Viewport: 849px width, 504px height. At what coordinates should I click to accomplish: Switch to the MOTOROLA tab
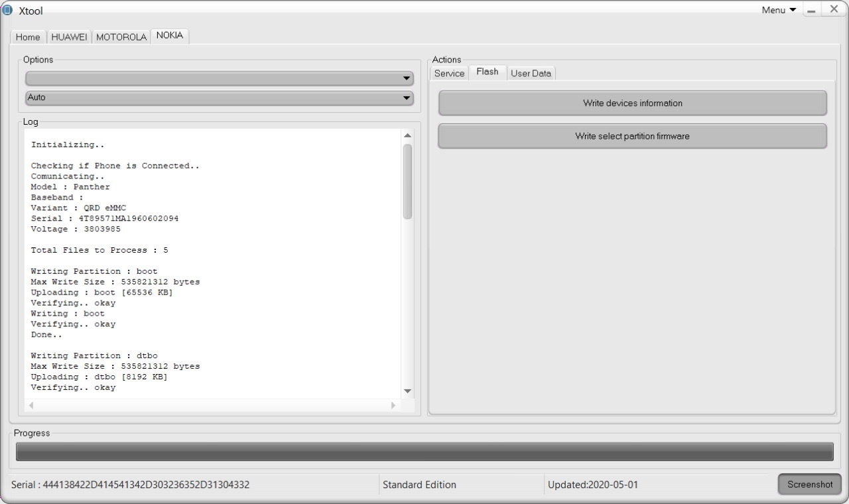pyautogui.click(x=121, y=37)
